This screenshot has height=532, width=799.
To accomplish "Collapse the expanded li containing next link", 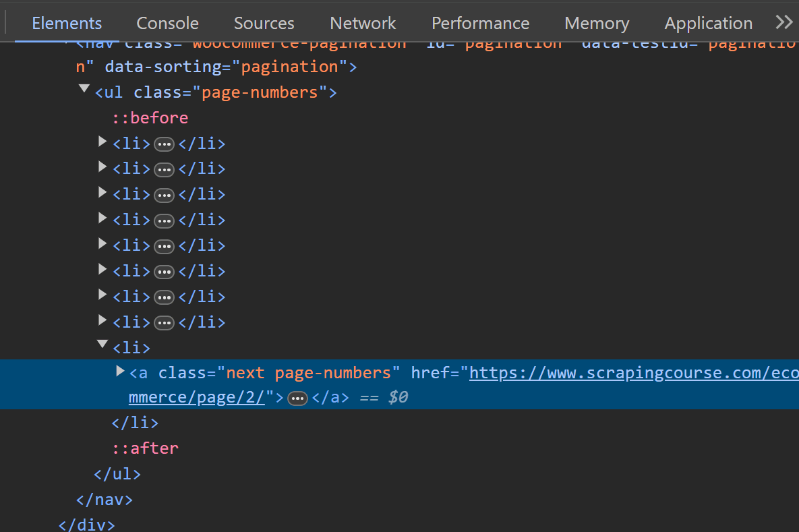I will tap(102, 345).
